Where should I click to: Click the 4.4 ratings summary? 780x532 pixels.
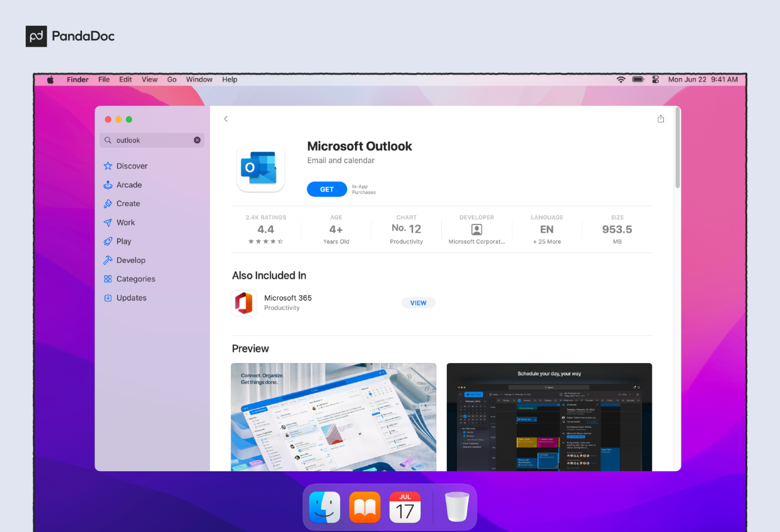pyautogui.click(x=266, y=230)
